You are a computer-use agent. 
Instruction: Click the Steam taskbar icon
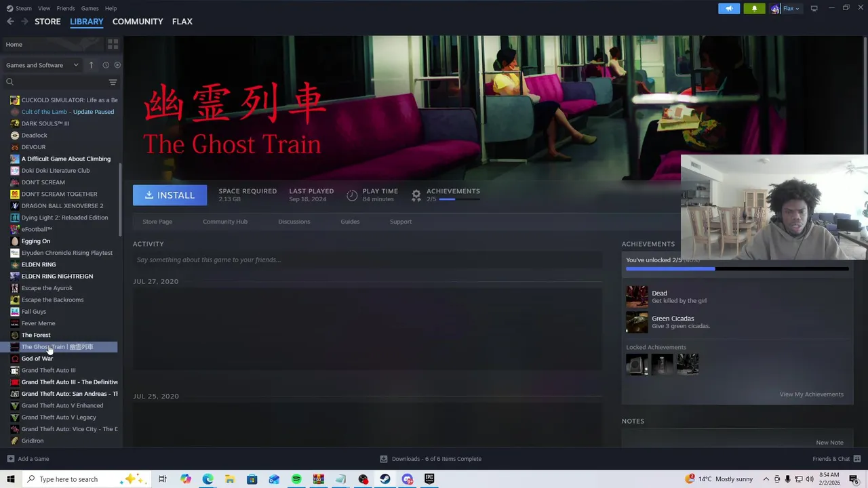click(385, 479)
